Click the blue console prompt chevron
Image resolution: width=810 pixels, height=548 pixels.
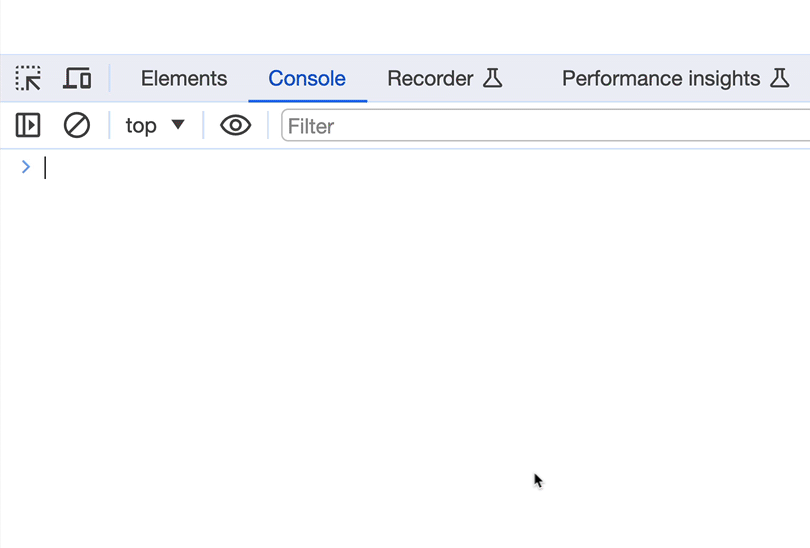[26, 167]
